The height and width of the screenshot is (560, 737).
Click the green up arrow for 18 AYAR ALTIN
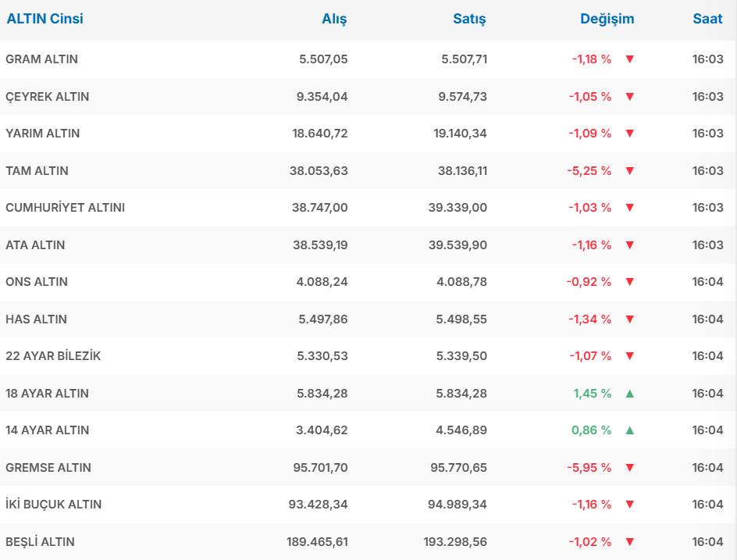(x=629, y=394)
